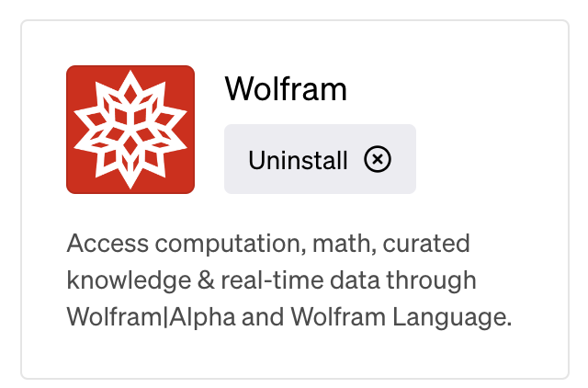588x388 pixels.
Task: Click the circled X icon beside Uninstall
Action: [378, 159]
